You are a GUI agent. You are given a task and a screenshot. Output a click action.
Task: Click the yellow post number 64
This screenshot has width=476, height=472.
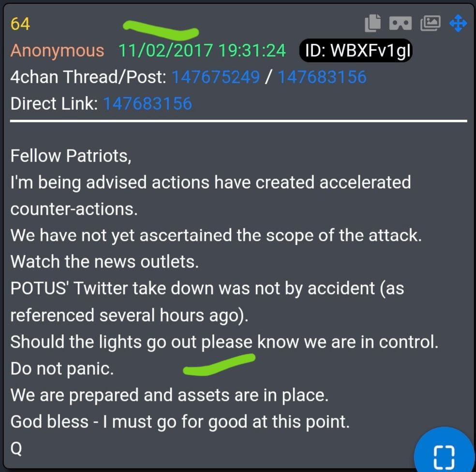20,24
